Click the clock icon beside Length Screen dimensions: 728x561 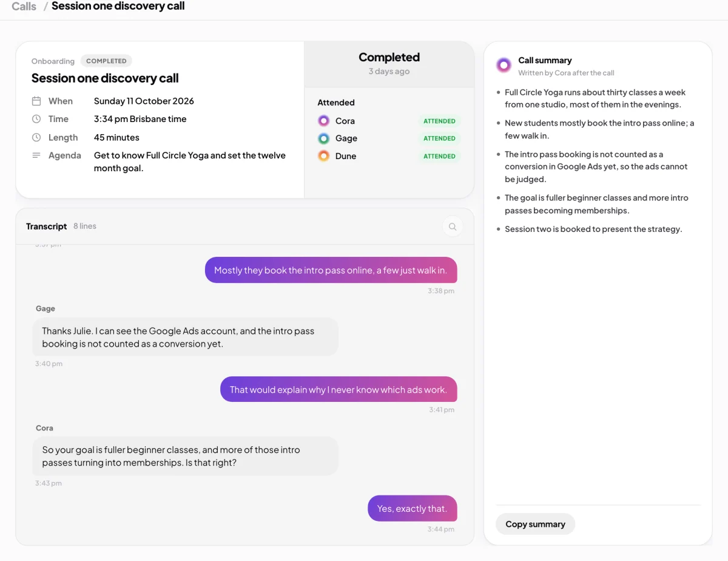click(36, 138)
